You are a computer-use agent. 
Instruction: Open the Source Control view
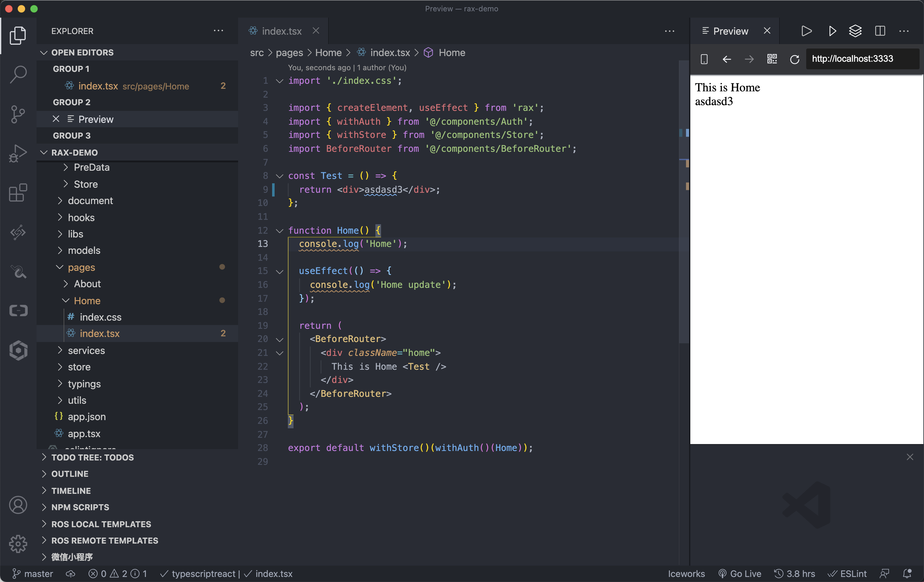coord(18,114)
